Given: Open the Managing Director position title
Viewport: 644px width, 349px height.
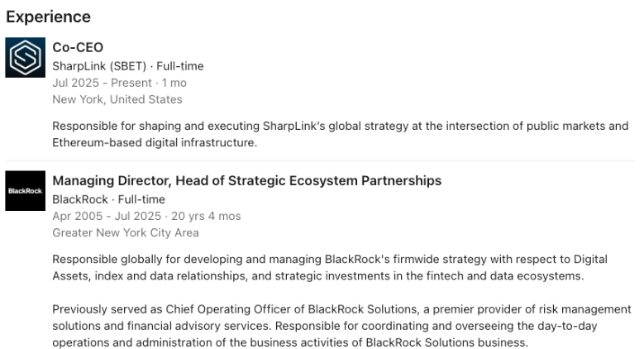Looking at the screenshot, I should (246, 180).
